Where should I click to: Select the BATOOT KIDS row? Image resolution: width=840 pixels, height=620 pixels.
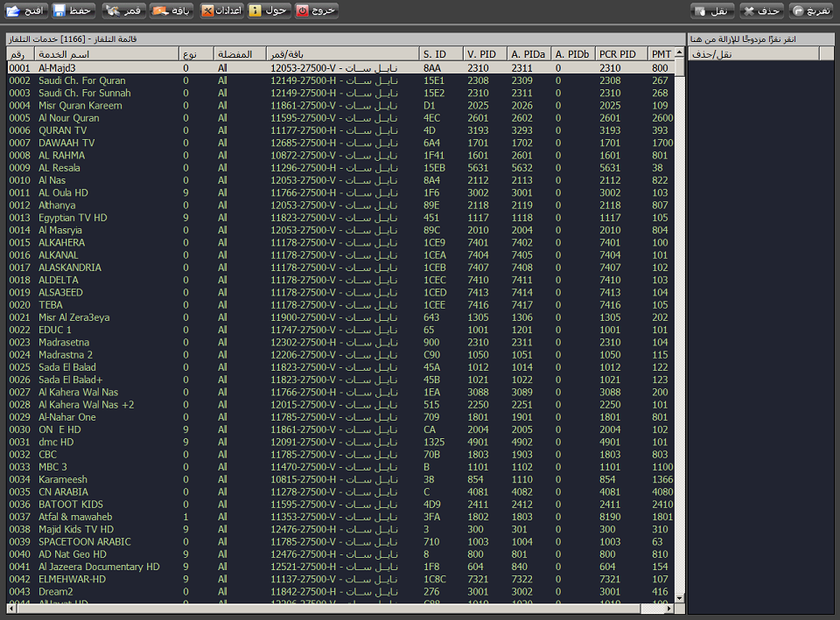pyautogui.click(x=340, y=505)
